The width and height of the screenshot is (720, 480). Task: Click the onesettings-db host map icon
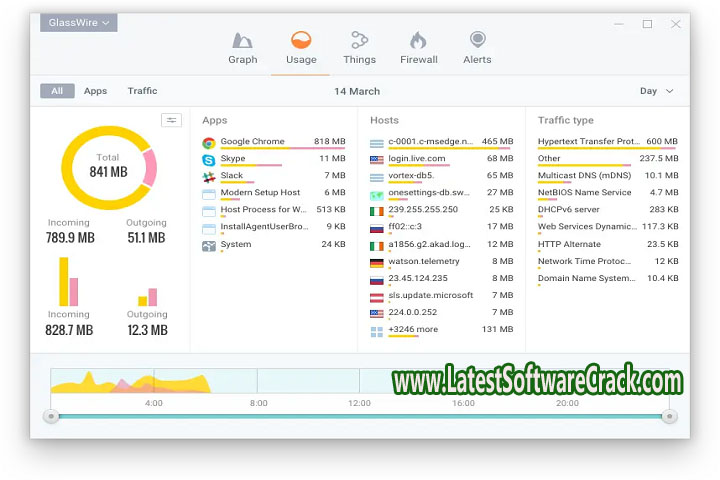pyautogui.click(x=377, y=195)
